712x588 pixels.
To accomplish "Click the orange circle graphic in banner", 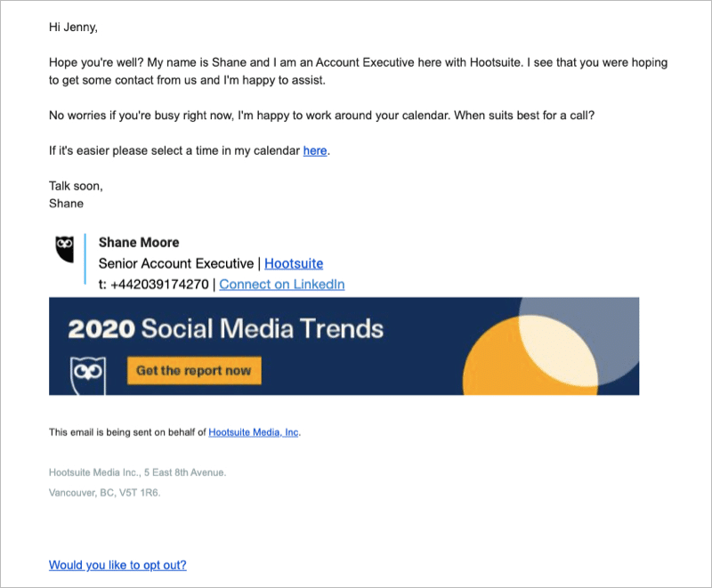I will pos(495,363).
